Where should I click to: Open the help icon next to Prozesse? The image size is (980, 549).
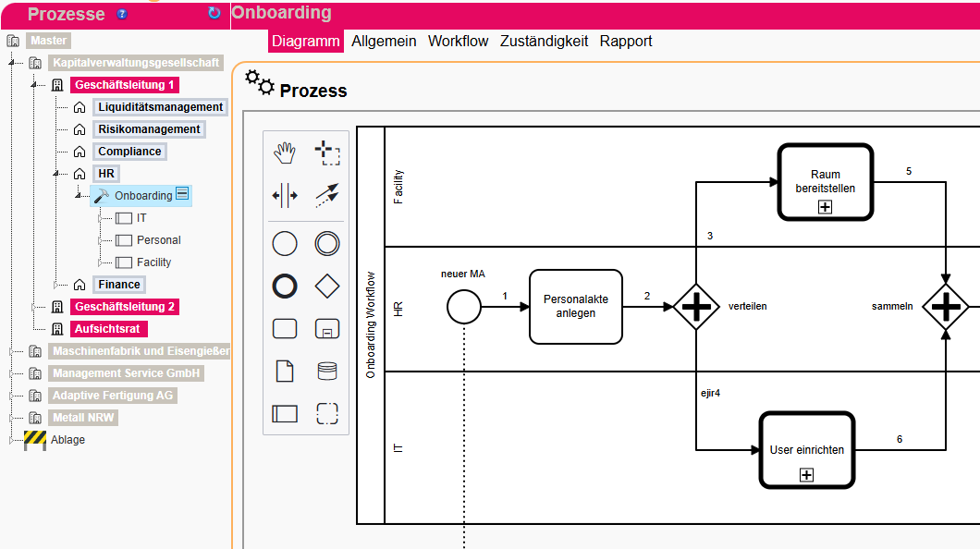tap(122, 14)
